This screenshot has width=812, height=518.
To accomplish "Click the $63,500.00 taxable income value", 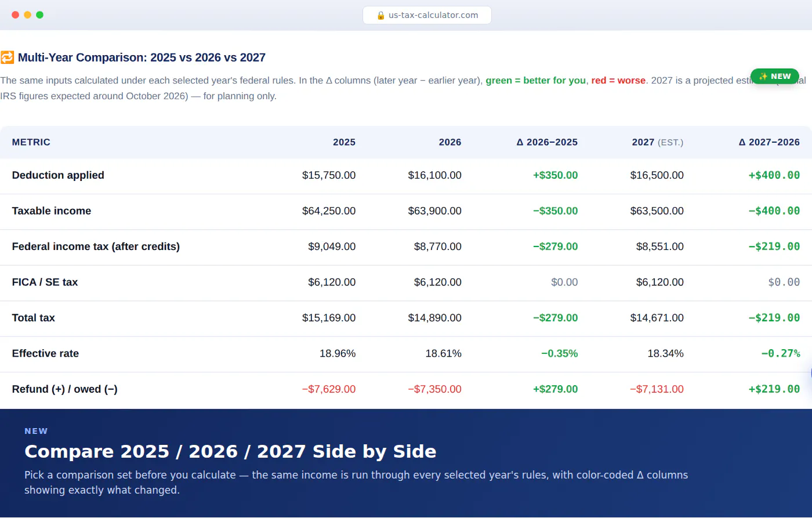I will click(657, 211).
